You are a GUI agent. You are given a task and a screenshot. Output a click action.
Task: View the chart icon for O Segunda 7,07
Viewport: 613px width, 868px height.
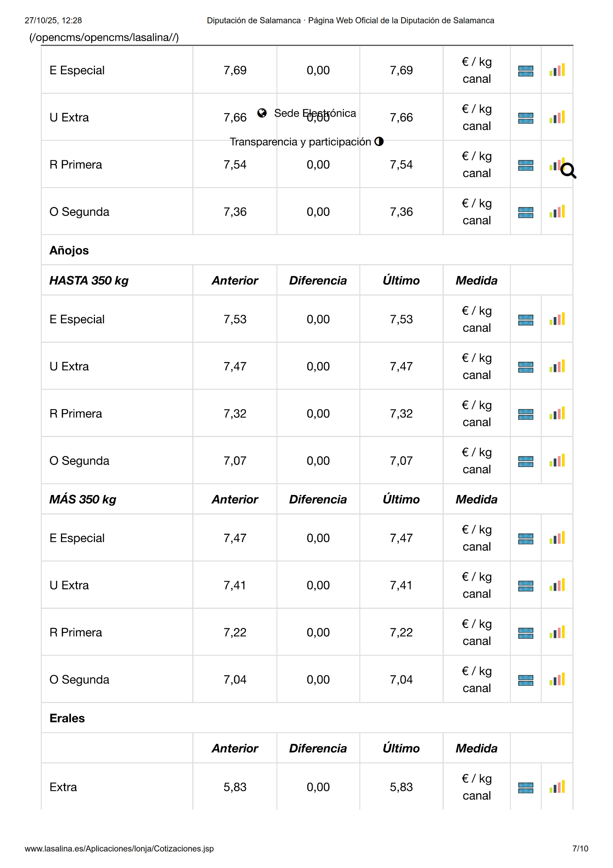557,461
